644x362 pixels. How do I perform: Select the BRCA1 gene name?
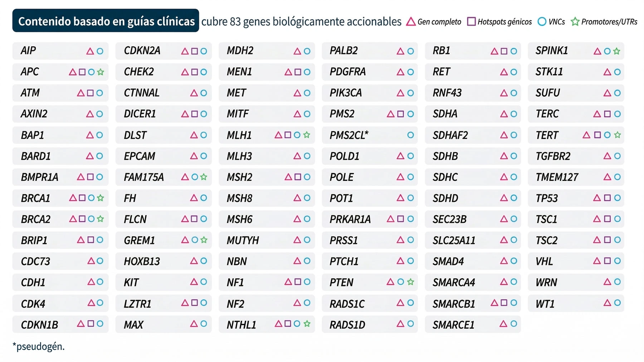click(x=36, y=198)
